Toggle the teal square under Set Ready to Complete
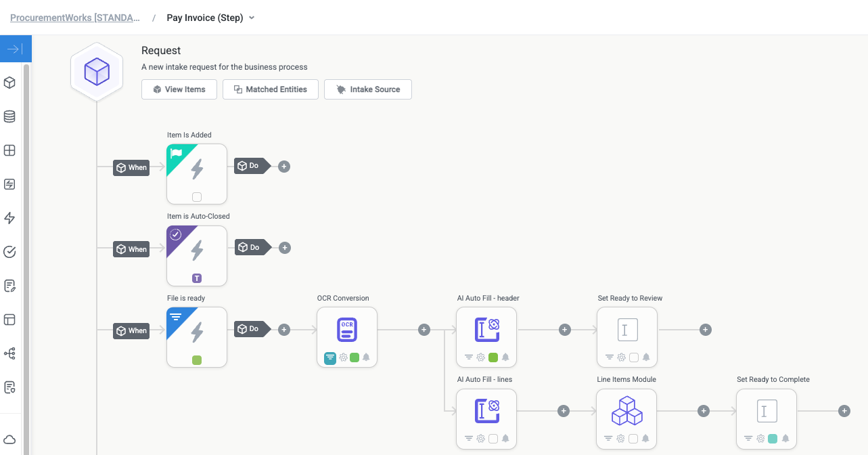The width and height of the screenshot is (868, 455). (x=773, y=438)
